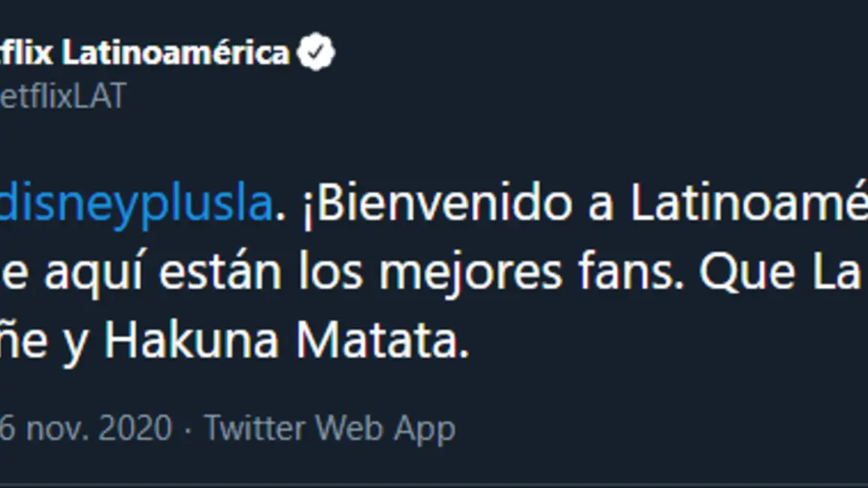Screen dimensions: 868x488
Task: Click the word "Latinoamérica" in the account name
Action: pos(176,53)
